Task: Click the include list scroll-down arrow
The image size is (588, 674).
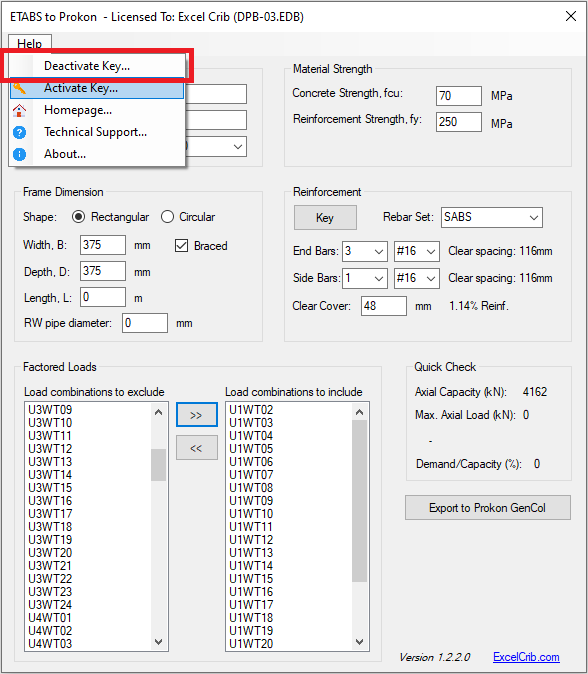Action: [360, 642]
